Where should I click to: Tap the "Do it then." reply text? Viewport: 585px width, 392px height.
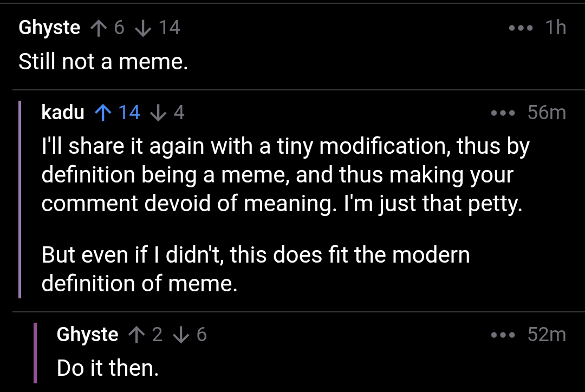[x=108, y=369]
